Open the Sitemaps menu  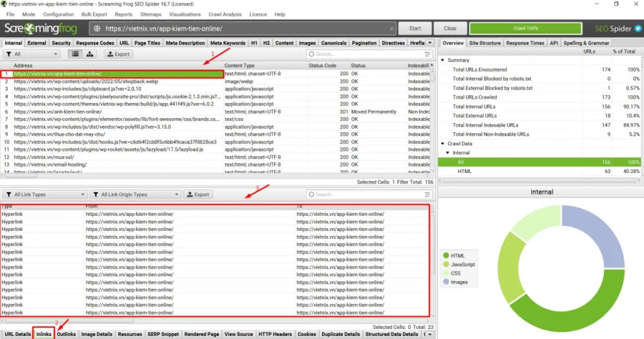click(151, 14)
